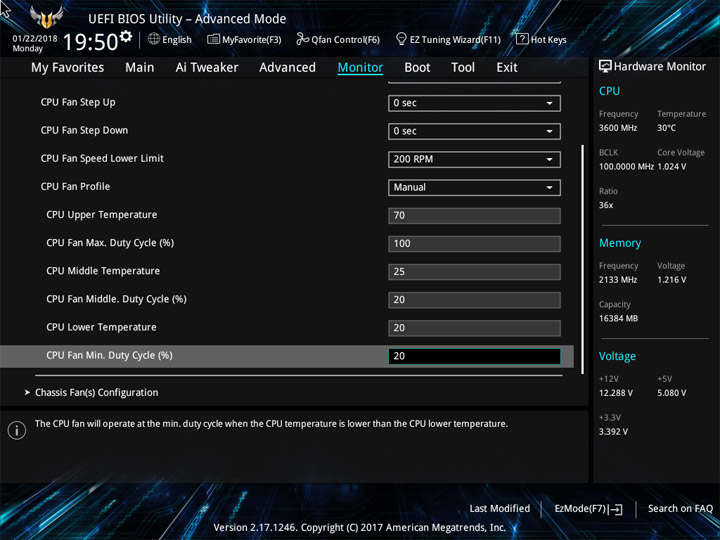Click CPU Fan Middle. Duty Cycle field
Viewport: 720px width, 540px height.
tap(474, 299)
